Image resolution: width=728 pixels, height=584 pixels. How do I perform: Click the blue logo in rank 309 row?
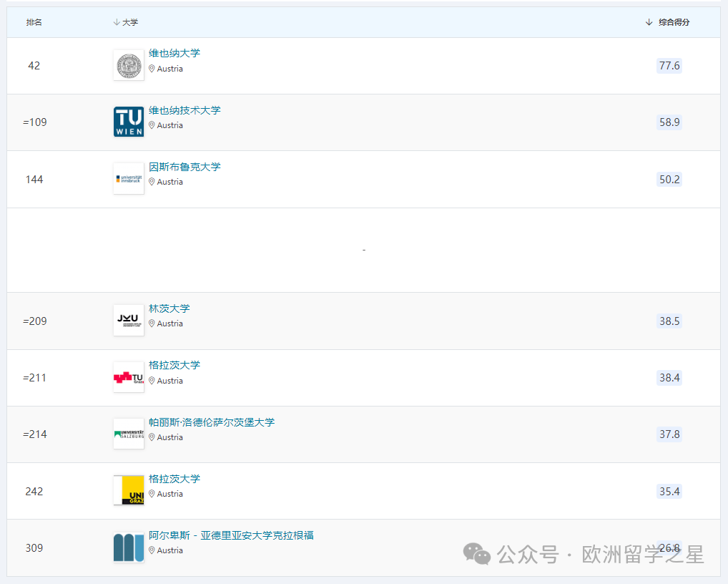point(129,547)
